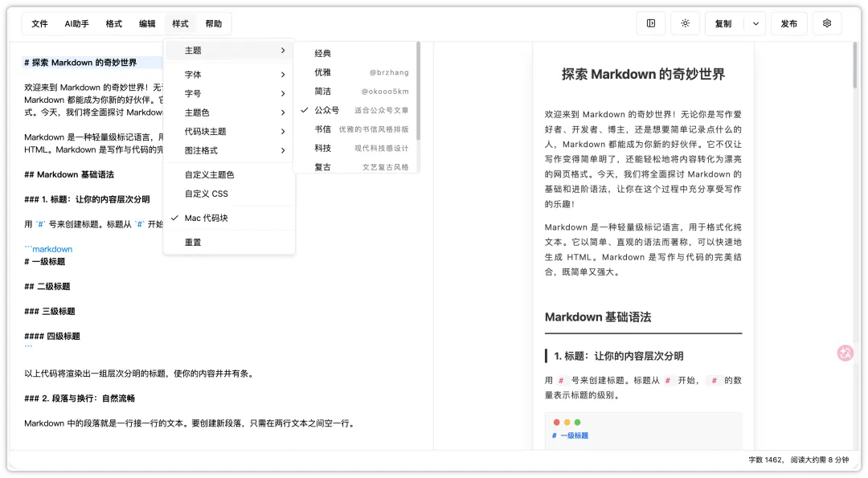Click preview subheading '1. 标题：让你的内容层次分明'

(x=619, y=356)
